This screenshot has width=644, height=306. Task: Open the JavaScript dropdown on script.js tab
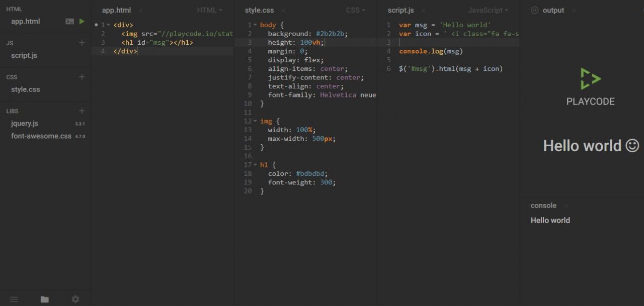pos(488,10)
